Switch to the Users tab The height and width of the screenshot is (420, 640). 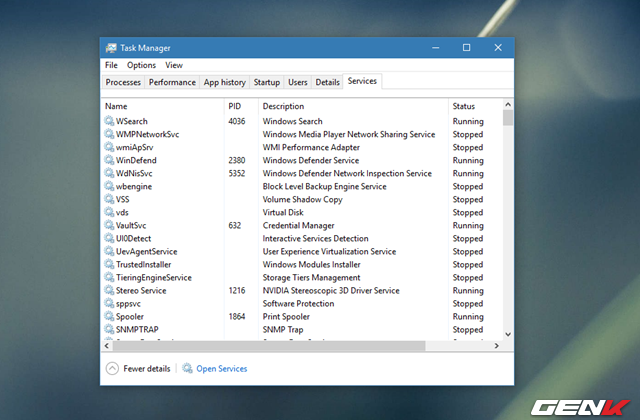[x=298, y=82]
